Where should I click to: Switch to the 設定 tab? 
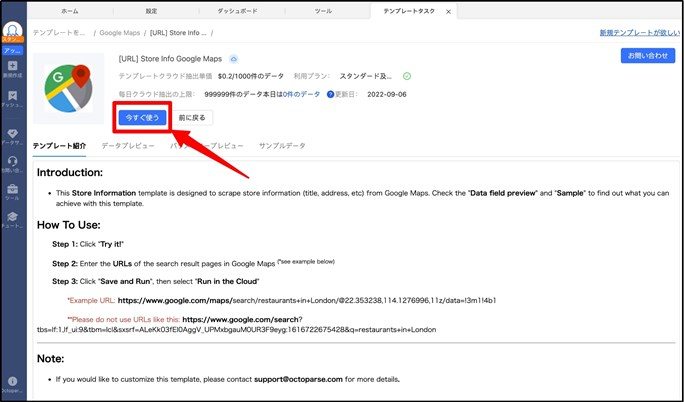(151, 11)
